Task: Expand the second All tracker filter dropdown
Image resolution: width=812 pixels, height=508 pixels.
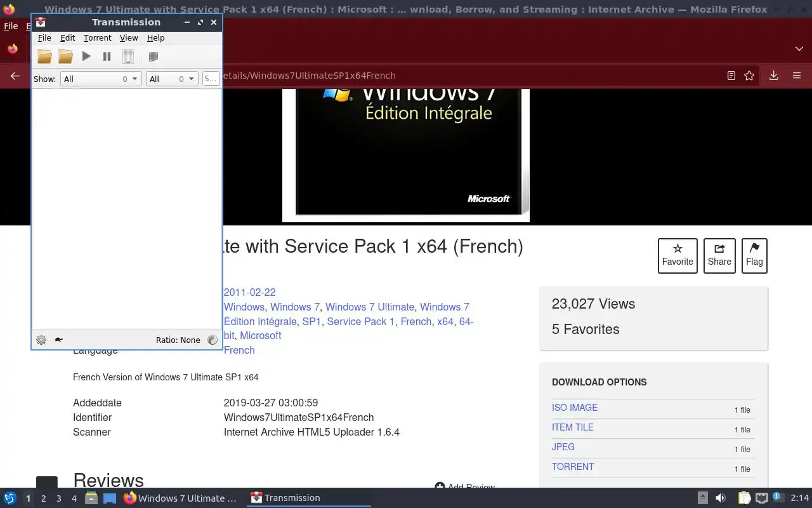Action: pos(172,79)
